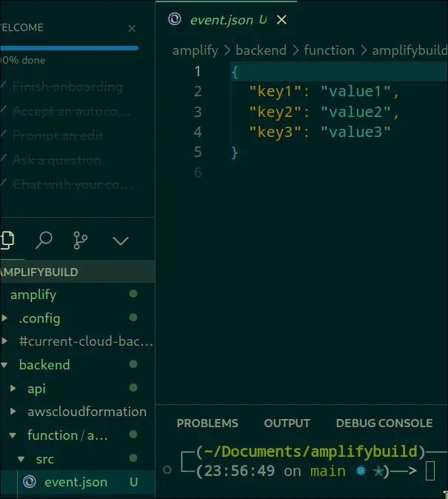Image resolution: width=448 pixels, height=499 pixels.
Task: Expand the .config folder
Action: click(x=6, y=318)
